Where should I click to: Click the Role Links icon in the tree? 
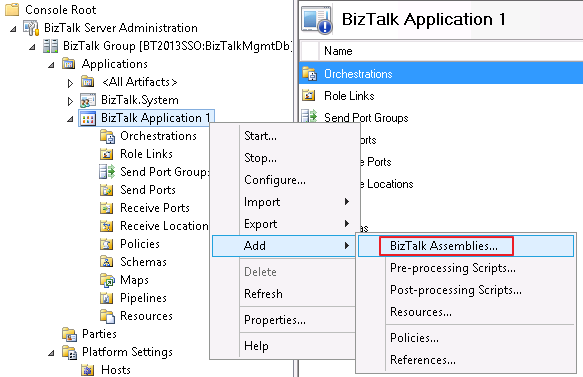pyautogui.click(x=107, y=154)
